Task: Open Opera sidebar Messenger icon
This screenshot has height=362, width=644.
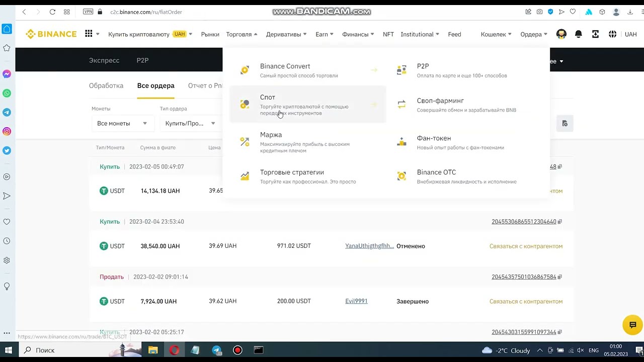Action: pos(7,74)
